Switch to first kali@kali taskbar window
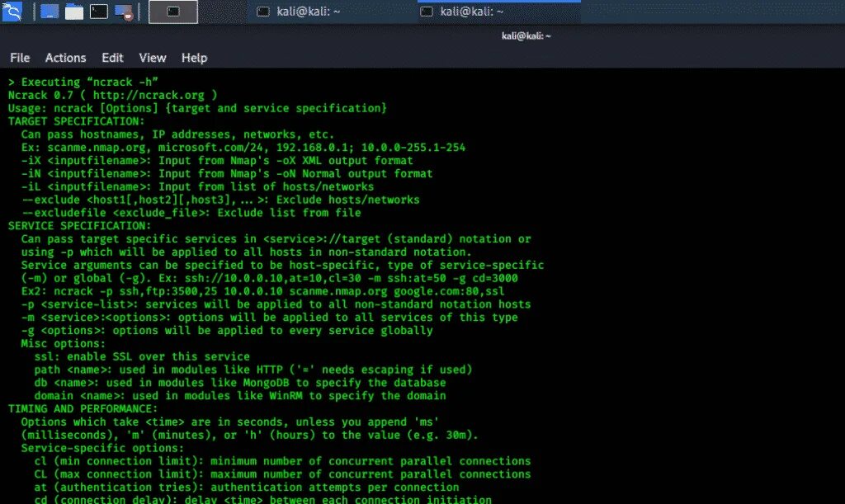 [x=298, y=12]
